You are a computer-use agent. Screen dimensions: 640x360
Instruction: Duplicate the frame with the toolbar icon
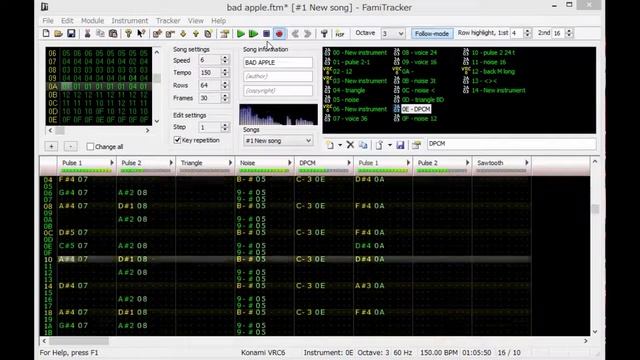point(208,33)
